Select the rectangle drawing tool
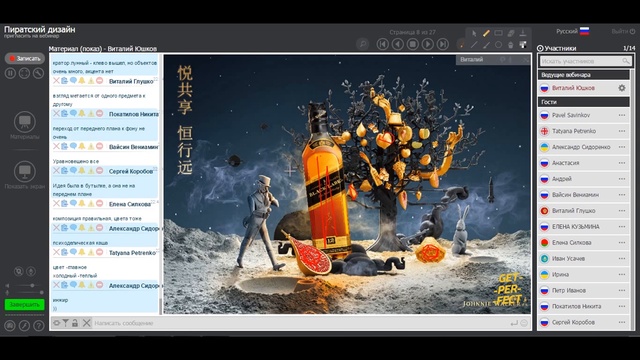The image size is (640, 360). 498,33
